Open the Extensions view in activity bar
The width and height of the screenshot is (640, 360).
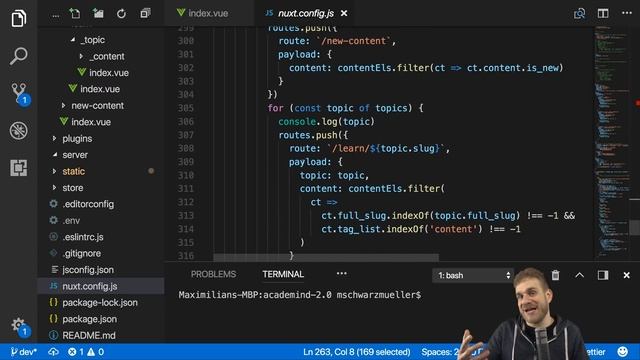[18, 168]
